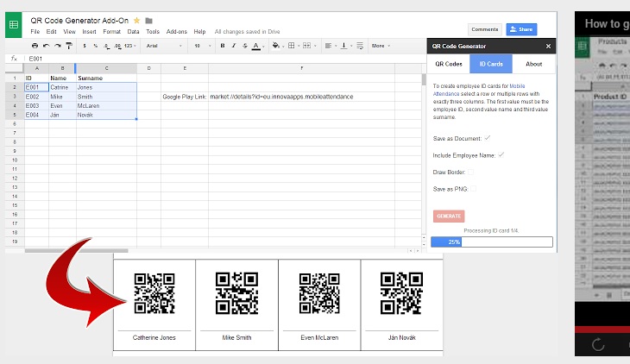This screenshot has height=364, width=630.
Task: Activate the Paint format tool
Action: pos(69,46)
